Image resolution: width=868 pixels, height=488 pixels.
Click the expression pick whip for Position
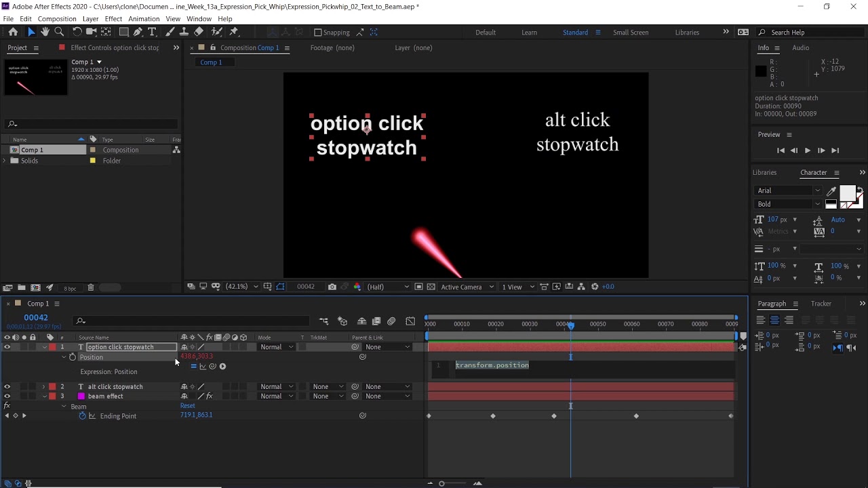(212, 367)
